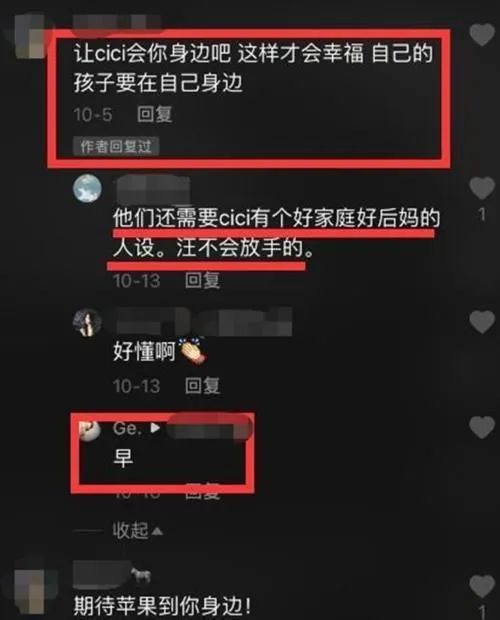Tap the horse emoji beside last username
Viewport: 500px width, 620px height.
(140, 575)
